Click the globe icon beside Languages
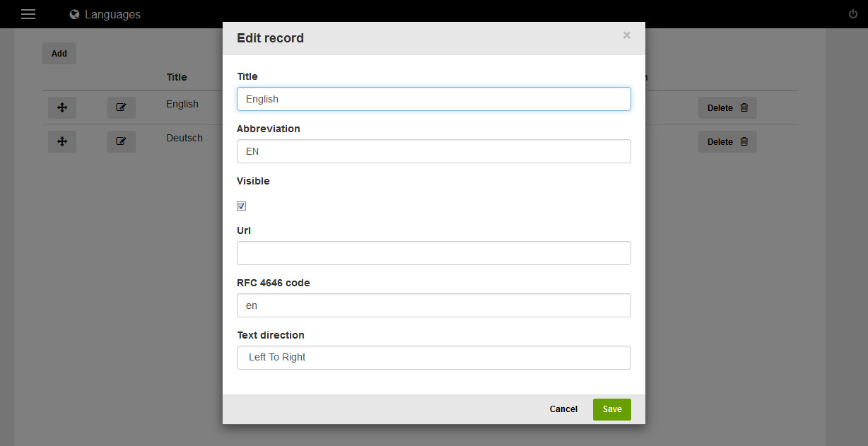This screenshot has width=868, height=446. point(74,14)
